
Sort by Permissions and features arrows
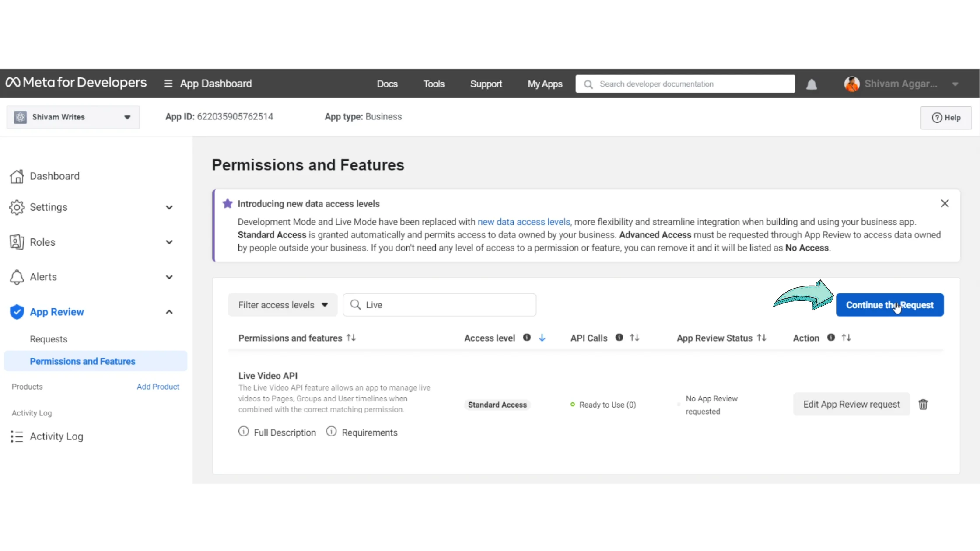(351, 338)
